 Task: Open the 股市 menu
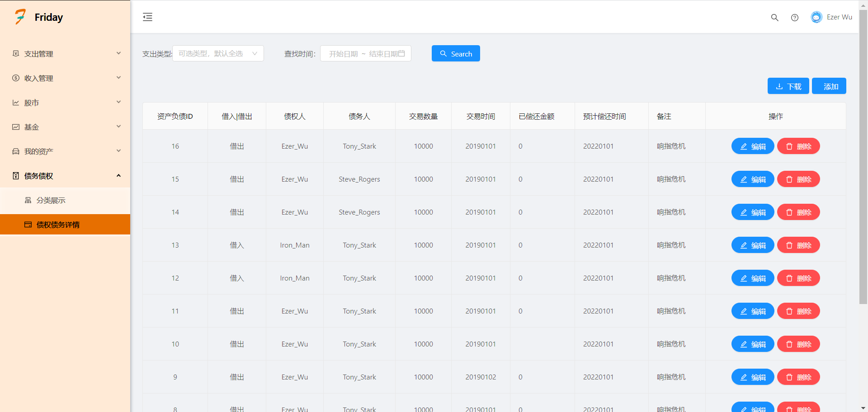[65, 103]
